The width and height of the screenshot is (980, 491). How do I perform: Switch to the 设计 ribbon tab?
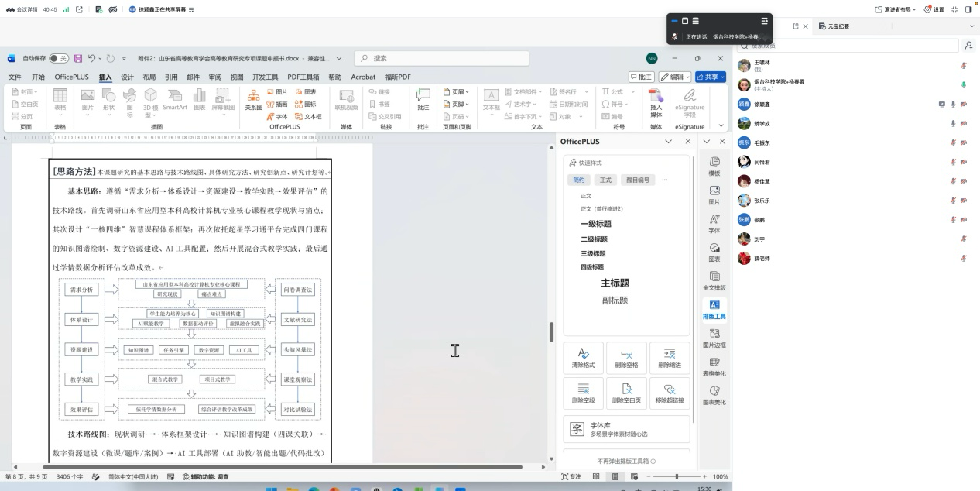pyautogui.click(x=127, y=77)
